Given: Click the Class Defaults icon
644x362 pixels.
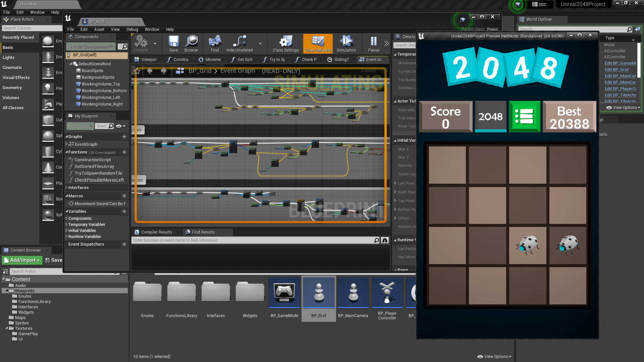Looking at the screenshot, I should click(x=318, y=44).
